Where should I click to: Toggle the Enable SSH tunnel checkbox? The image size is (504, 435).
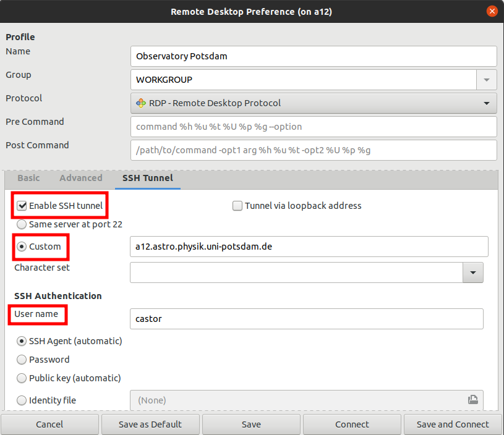coord(22,206)
